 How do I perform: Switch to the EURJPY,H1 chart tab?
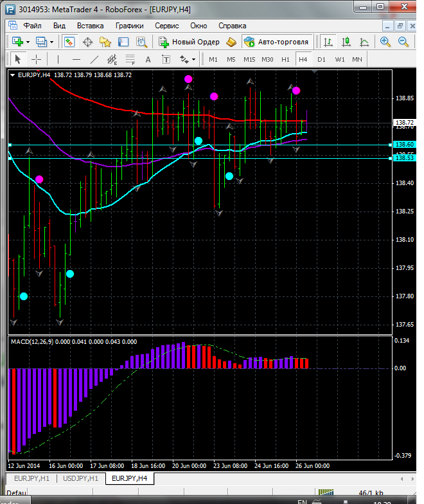click(32, 478)
